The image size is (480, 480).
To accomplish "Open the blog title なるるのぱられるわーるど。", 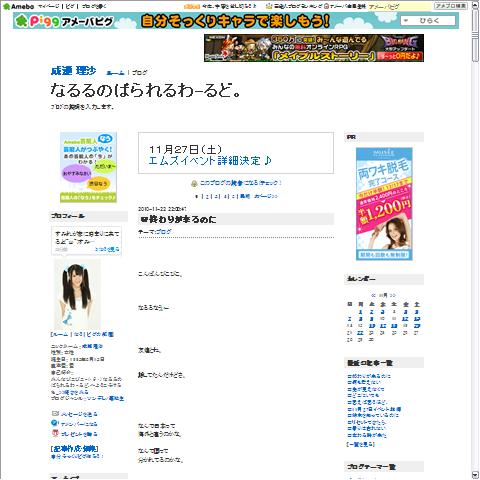I will point(146,90).
